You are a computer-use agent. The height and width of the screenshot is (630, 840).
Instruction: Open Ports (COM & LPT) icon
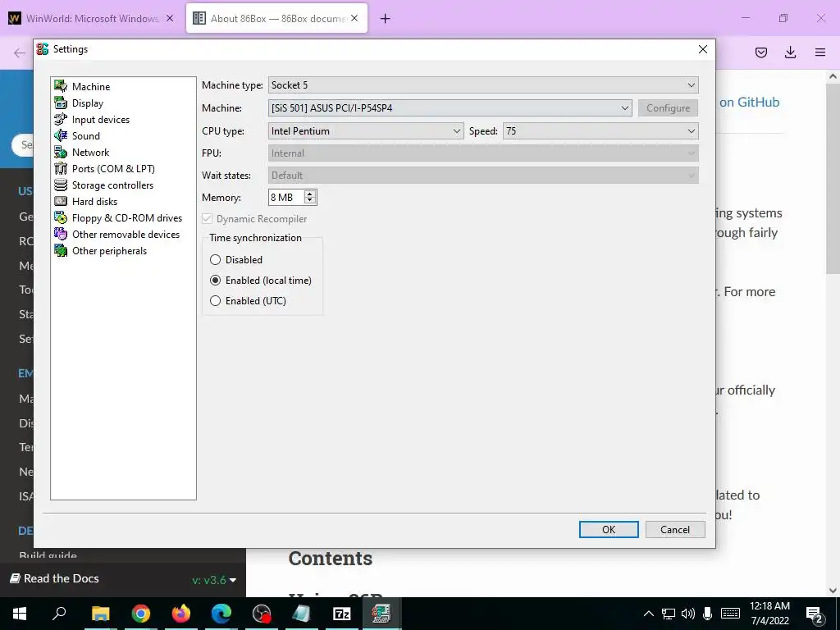(x=61, y=169)
